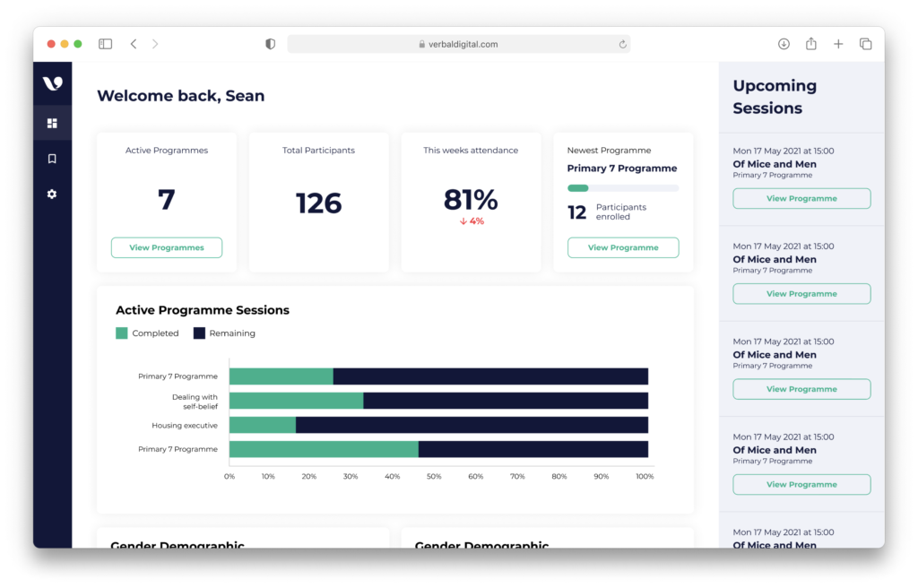The width and height of the screenshot is (918, 588).
Task: Click the 'Completed' legend label
Action: tap(155, 333)
